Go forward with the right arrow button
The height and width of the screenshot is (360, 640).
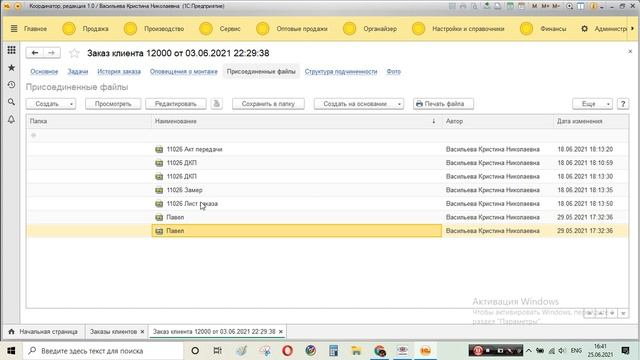tap(51, 53)
